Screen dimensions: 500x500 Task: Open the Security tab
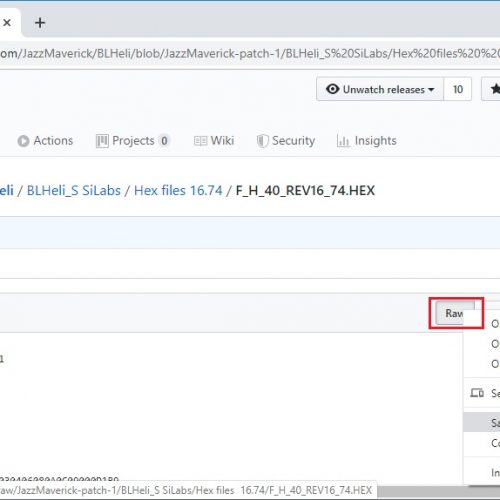(286, 141)
